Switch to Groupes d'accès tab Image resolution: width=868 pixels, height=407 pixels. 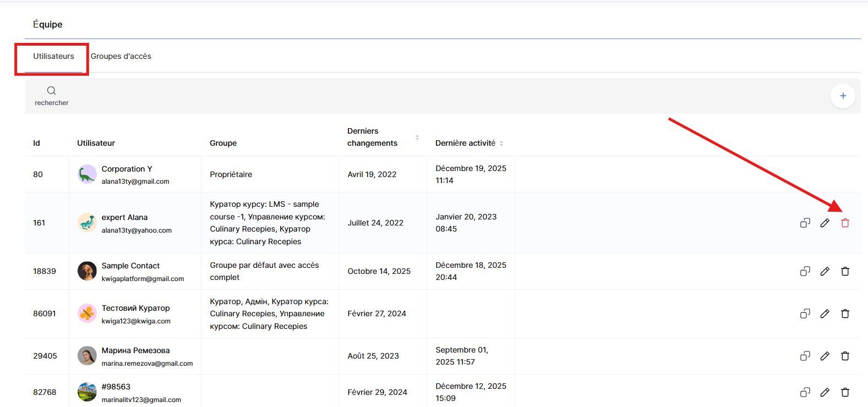point(121,56)
